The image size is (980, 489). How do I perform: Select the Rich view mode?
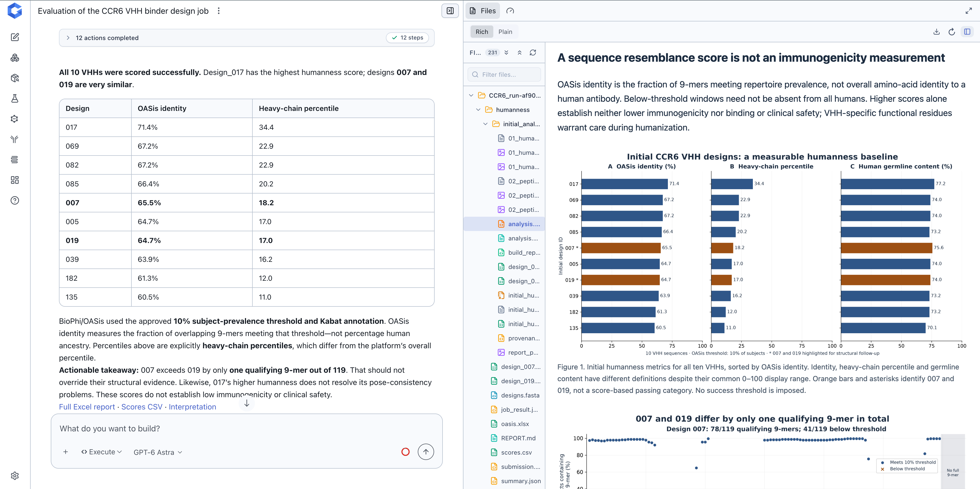click(482, 32)
